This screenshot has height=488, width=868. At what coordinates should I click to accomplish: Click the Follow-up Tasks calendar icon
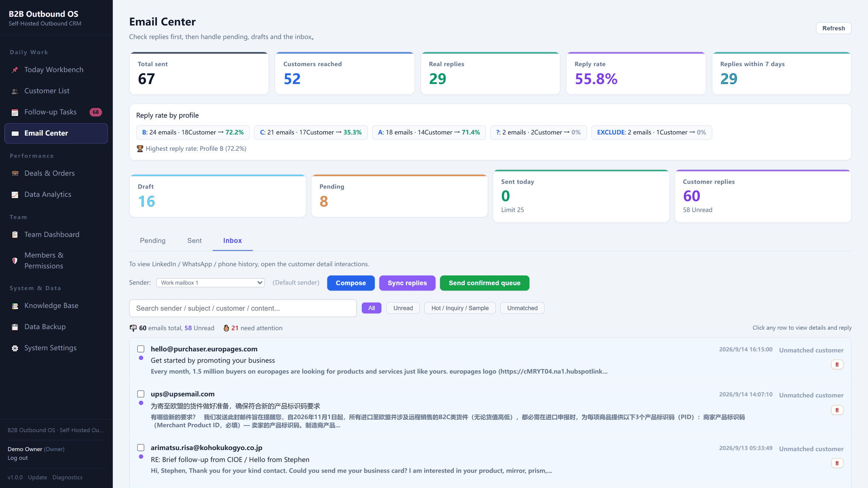pyautogui.click(x=15, y=112)
